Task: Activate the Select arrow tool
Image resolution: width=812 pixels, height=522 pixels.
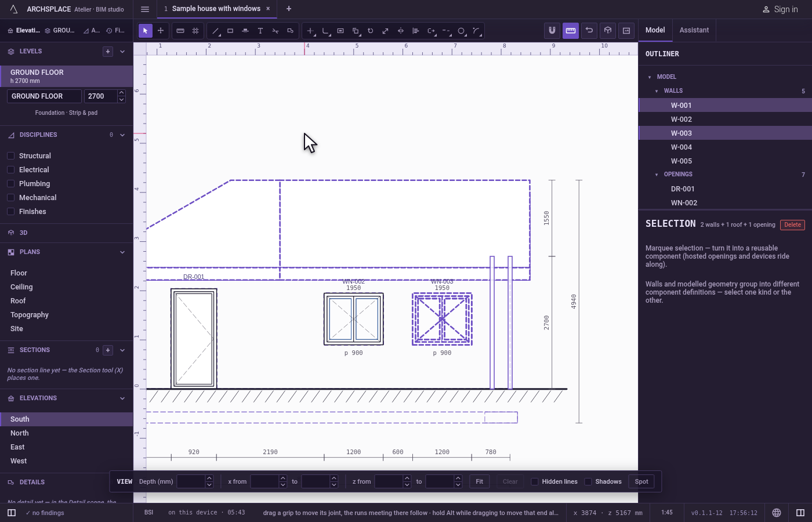Action: (x=146, y=31)
